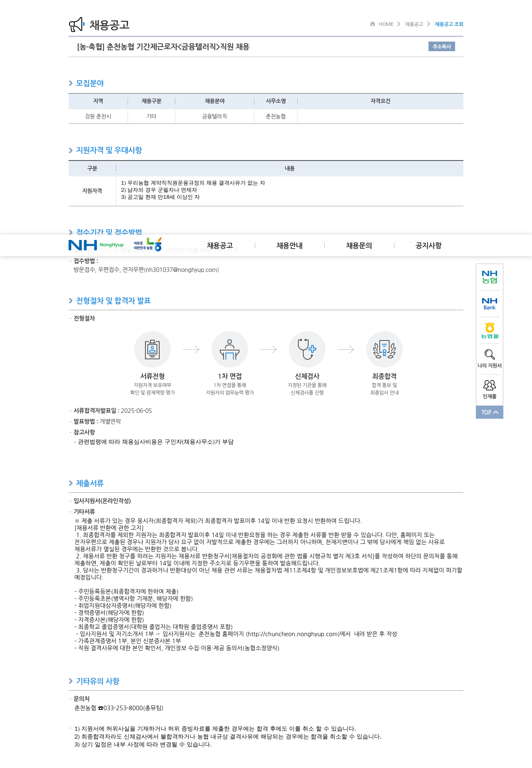Click the TOP button to return upward

490,412
